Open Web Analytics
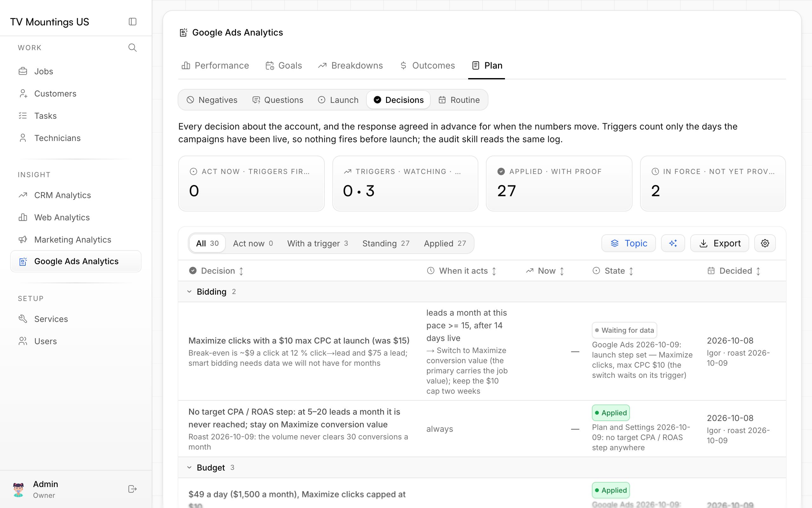Image resolution: width=812 pixels, height=508 pixels. coord(76,217)
